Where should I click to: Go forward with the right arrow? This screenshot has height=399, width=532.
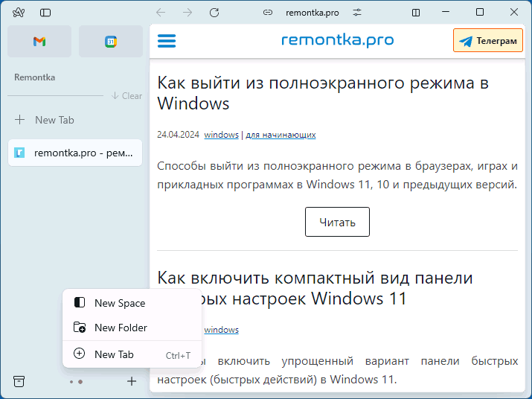click(188, 13)
